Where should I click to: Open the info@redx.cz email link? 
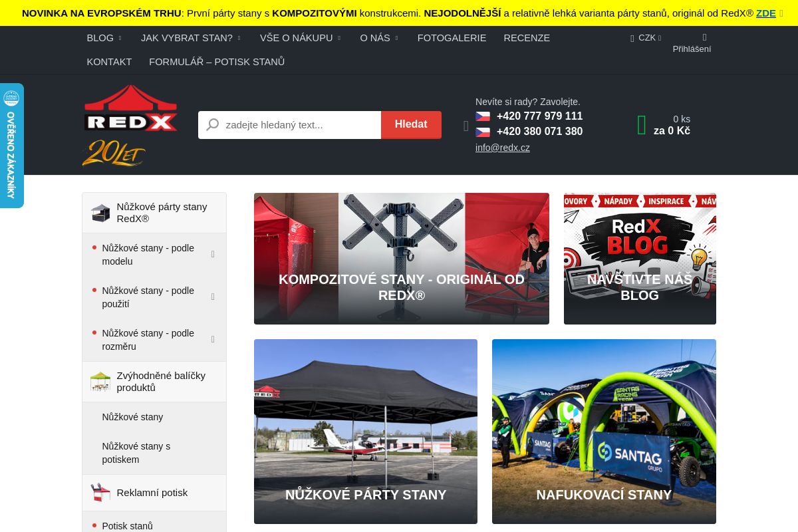[x=502, y=147]
